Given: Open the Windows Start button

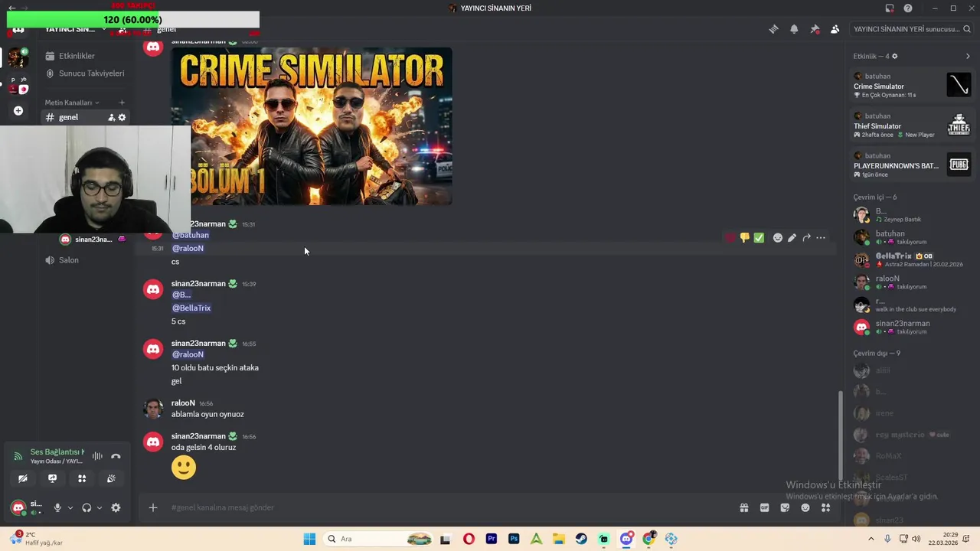Looking at the screenshot, I should pyautogui.click(x=309, y=539).
